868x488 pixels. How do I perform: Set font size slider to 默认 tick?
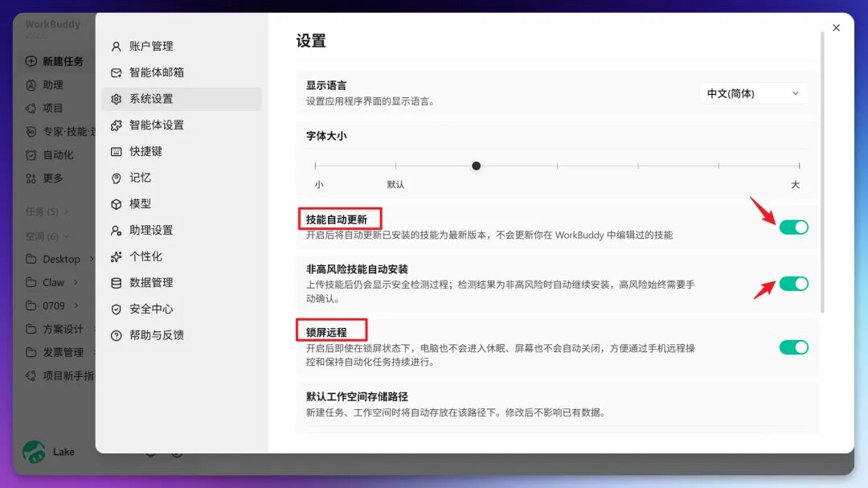pos(395,166)
